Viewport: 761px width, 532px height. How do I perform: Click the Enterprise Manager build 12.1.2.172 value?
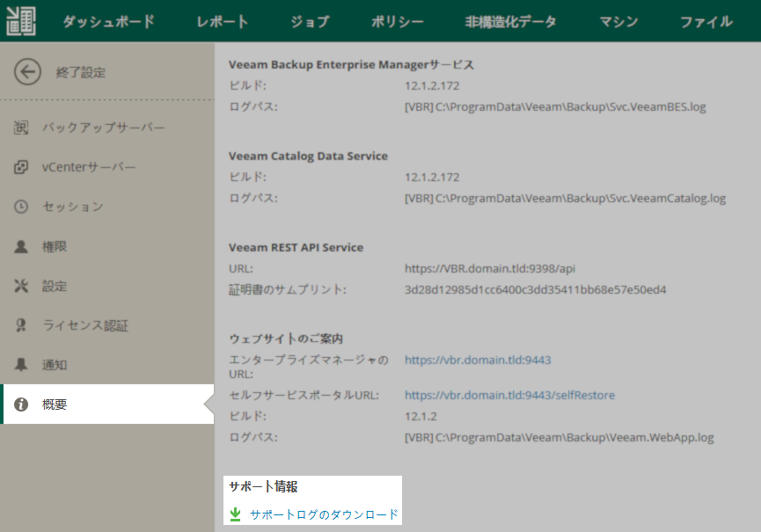[432, 86]
